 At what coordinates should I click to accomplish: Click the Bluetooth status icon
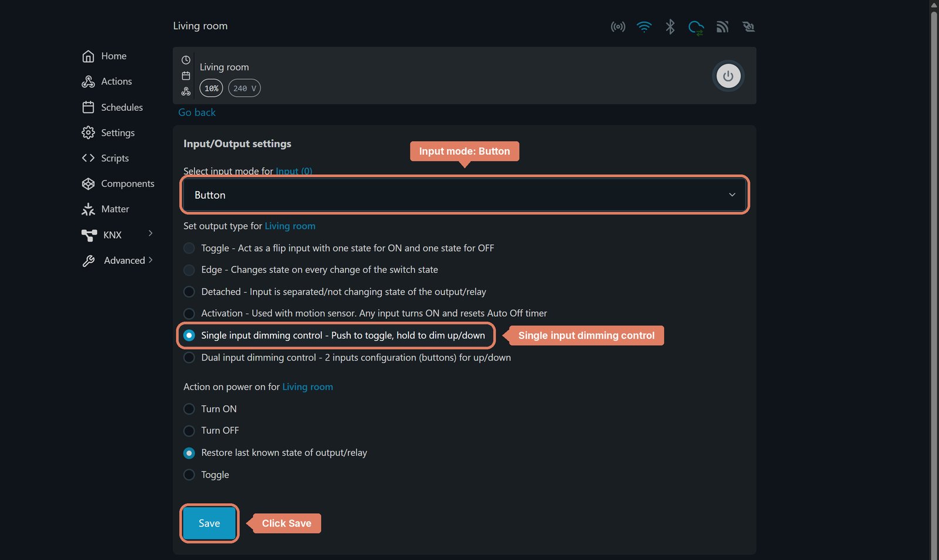pyautogui.click(x=670, y=26)
